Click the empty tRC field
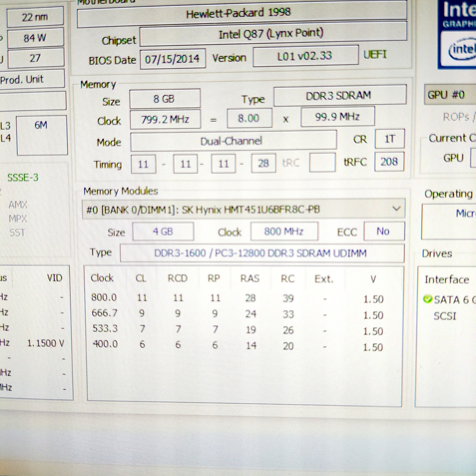Viewport: 476px width, 476px height. click(x=322, y=162)
